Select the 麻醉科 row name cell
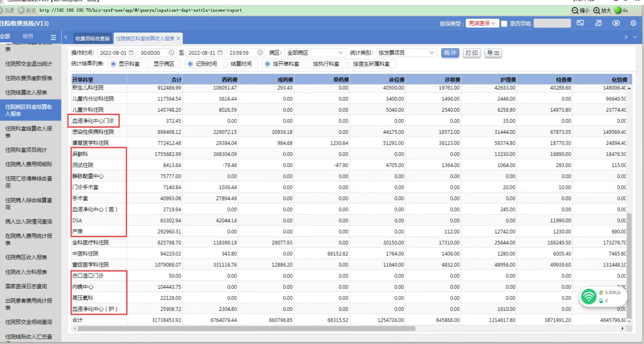 (x=99, y=154)
